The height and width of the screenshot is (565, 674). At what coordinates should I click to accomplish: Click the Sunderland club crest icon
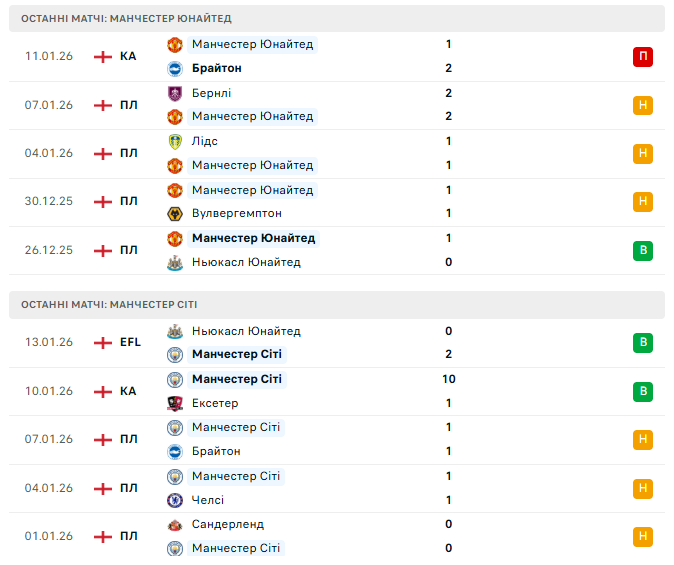click(174, 524)
